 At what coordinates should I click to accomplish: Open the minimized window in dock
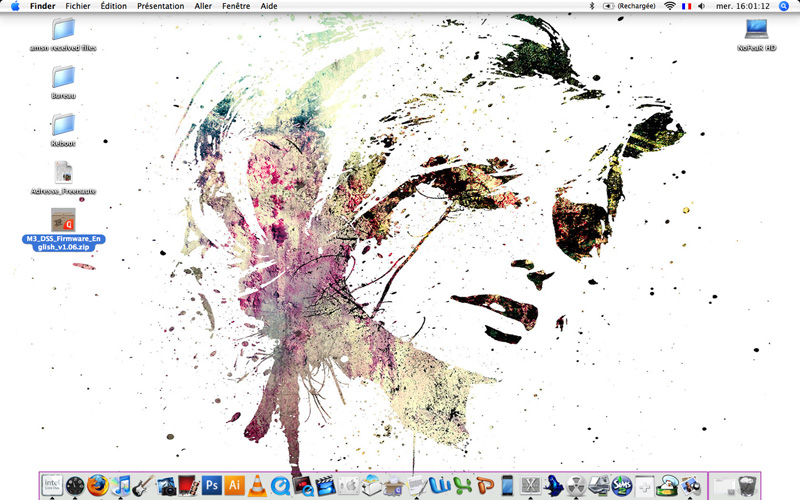(x=723, y=486)
